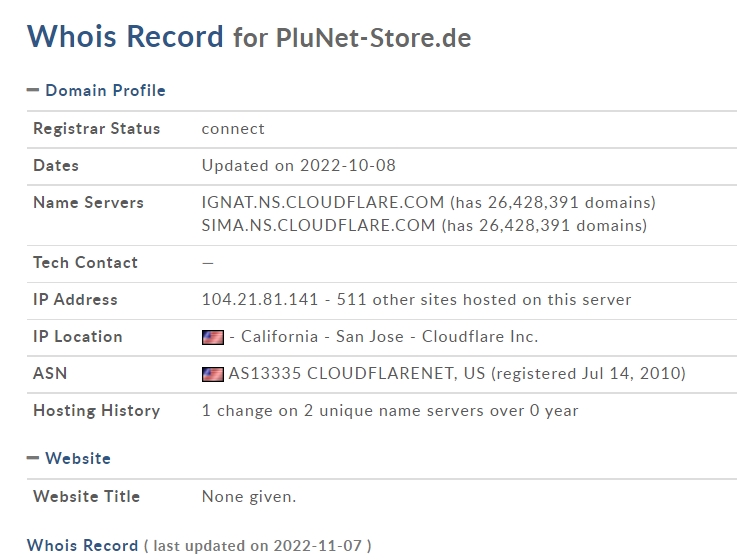View 511 other sites hosted on server
Screen dimensions: 737x560
484,300
